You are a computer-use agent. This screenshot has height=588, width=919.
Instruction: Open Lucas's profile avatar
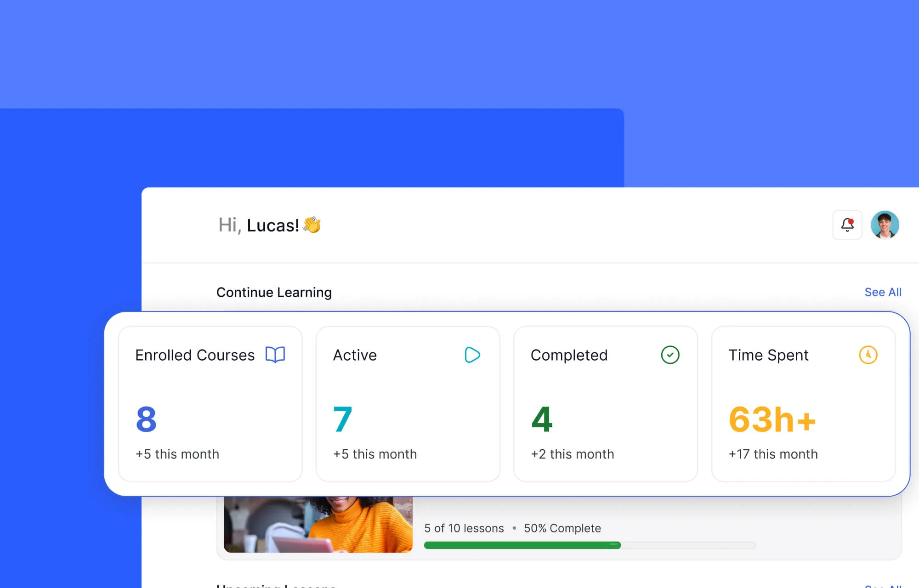(x=885, y=225)
